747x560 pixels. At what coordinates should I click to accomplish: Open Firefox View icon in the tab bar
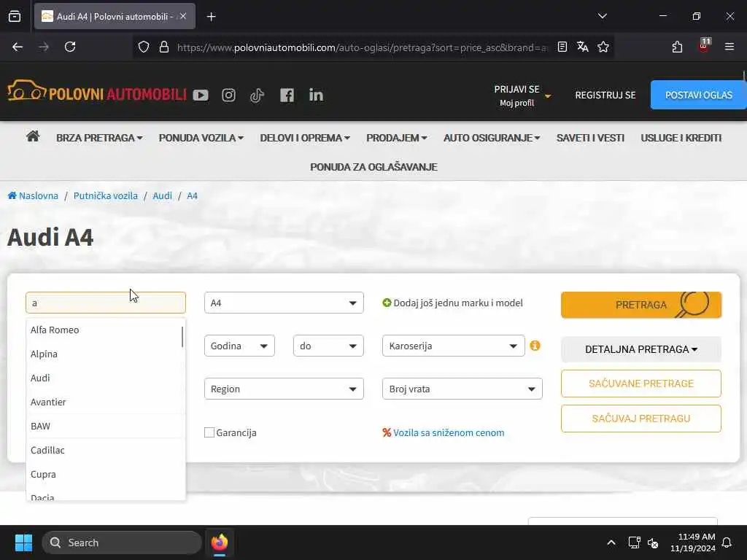15,16
